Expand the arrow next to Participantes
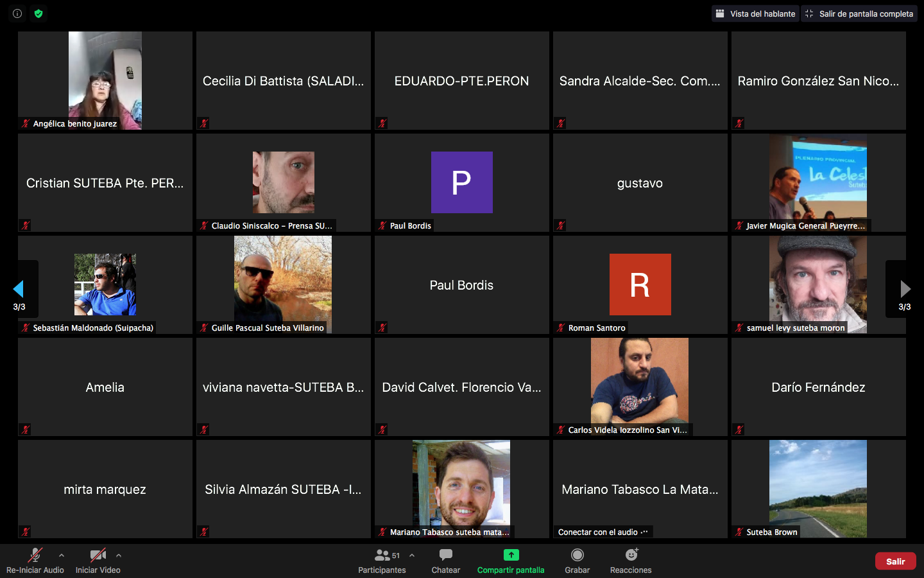Screen dimensions: 924x578 412,556
